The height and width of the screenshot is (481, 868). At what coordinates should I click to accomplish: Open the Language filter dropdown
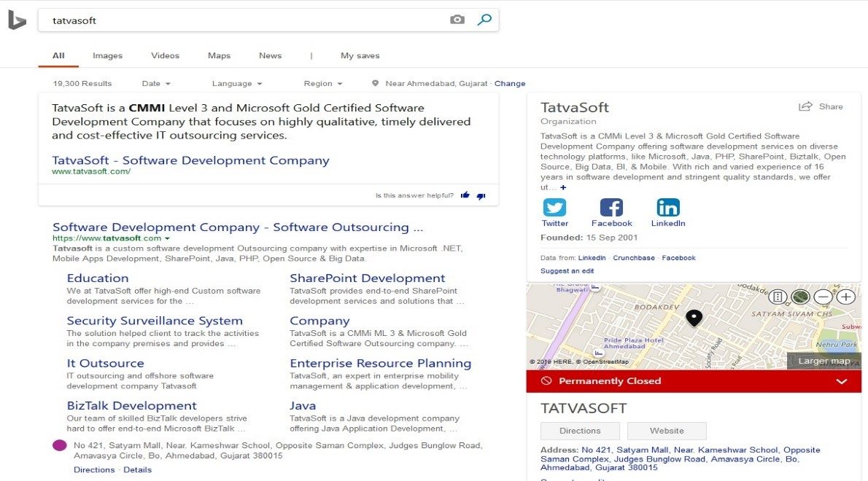point(237,84)
